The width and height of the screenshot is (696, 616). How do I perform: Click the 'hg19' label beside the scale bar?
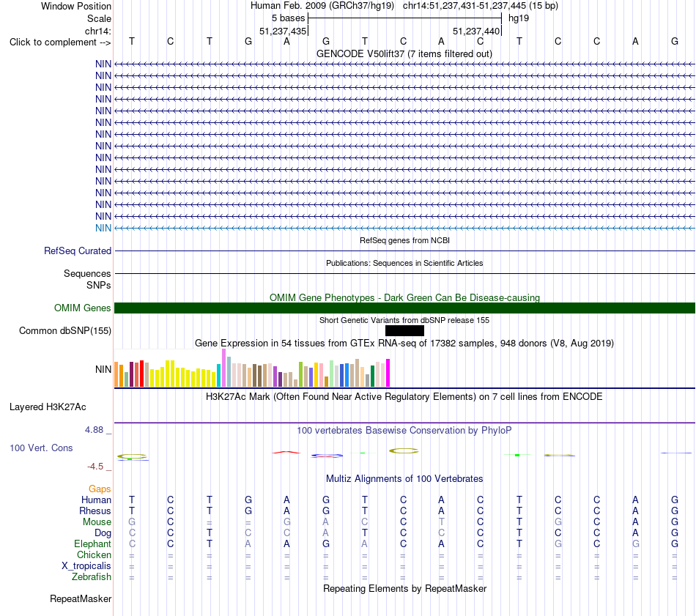(519, 18)
